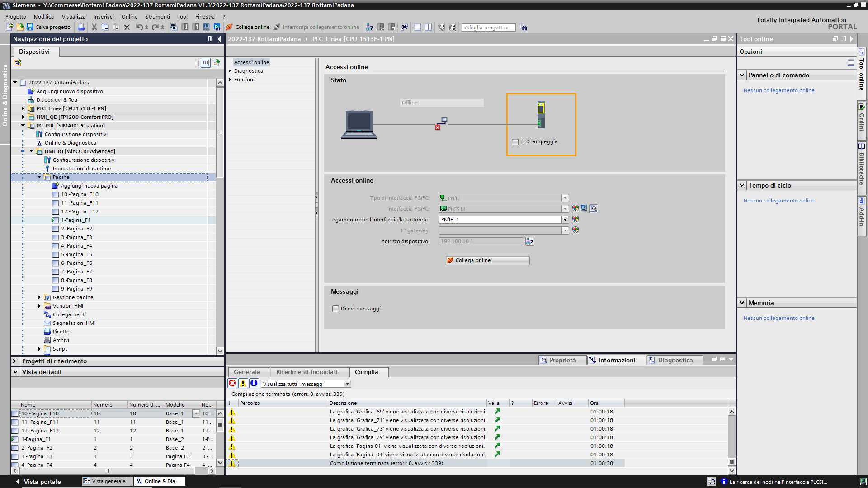
Task: Click the Save project floppy icon
Action: coord(30,27)
